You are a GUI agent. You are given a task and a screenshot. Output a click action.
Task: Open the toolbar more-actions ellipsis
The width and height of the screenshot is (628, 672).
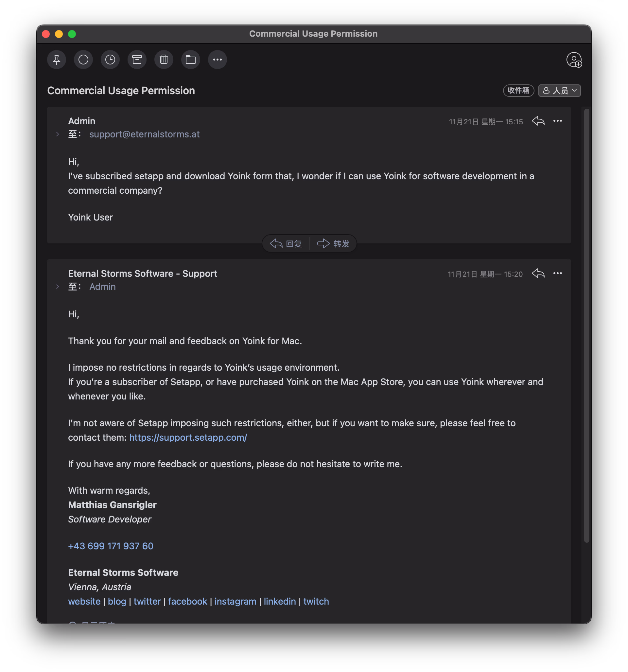click(x=217, y=60)
